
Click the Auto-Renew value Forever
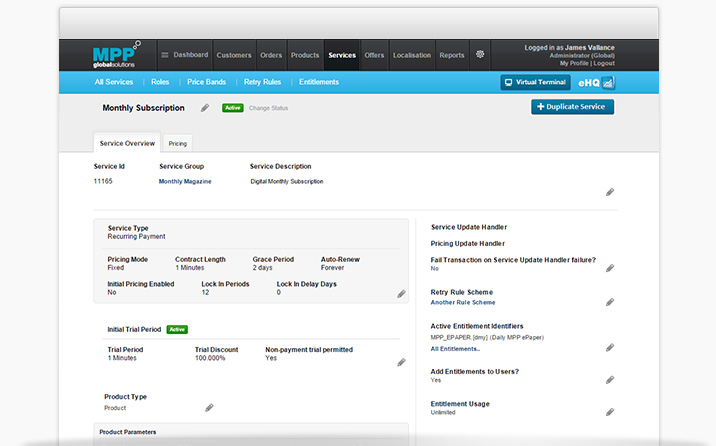(x=332, y=268)
